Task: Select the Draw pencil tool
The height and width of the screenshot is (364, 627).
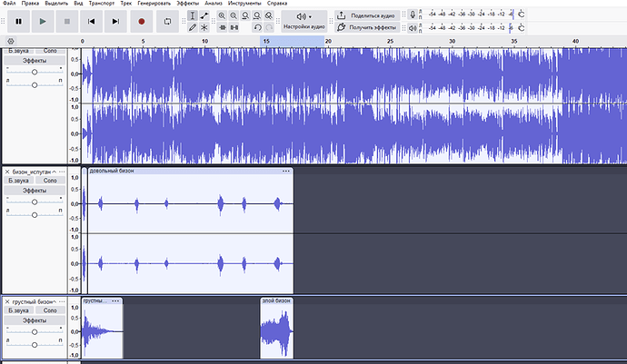Action: pyautogui.click(x=193, y=27)
